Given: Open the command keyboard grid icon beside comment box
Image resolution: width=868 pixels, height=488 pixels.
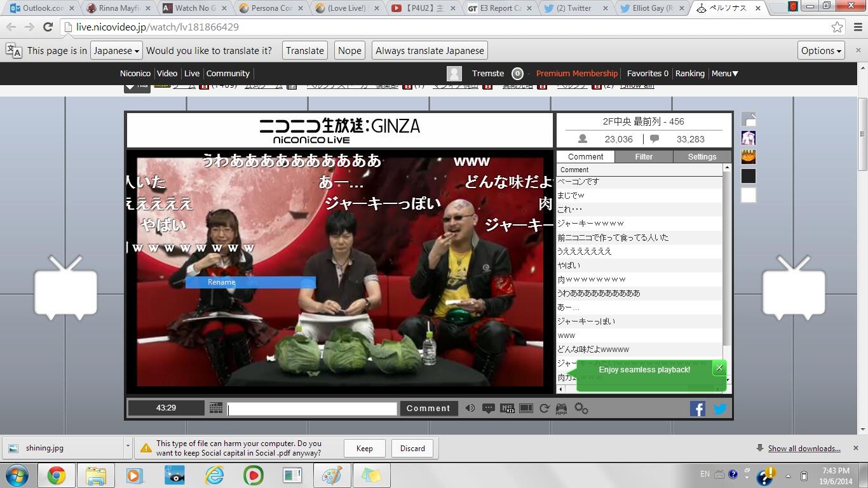Looking at the screenshot, I should (216, 409).
